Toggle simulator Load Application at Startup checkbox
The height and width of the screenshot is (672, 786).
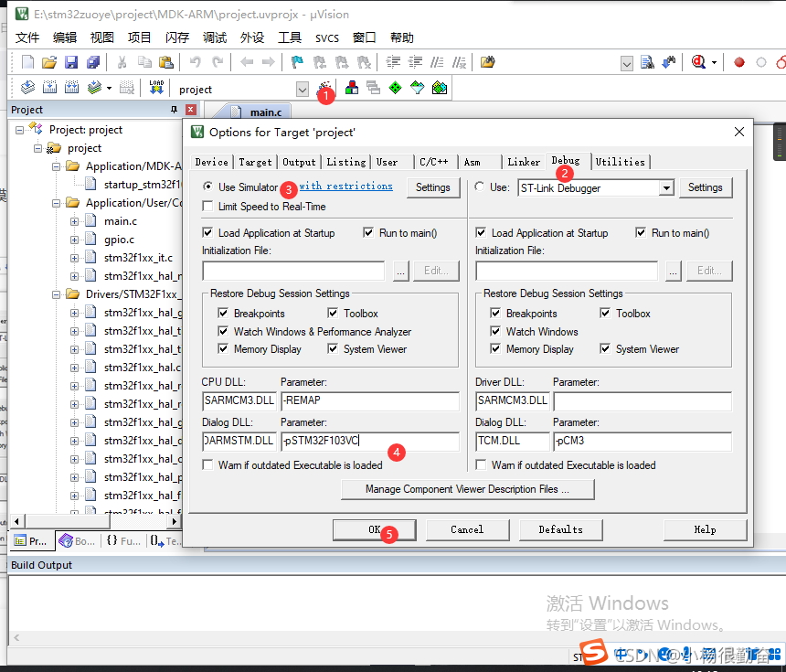[x=207, y=233]
